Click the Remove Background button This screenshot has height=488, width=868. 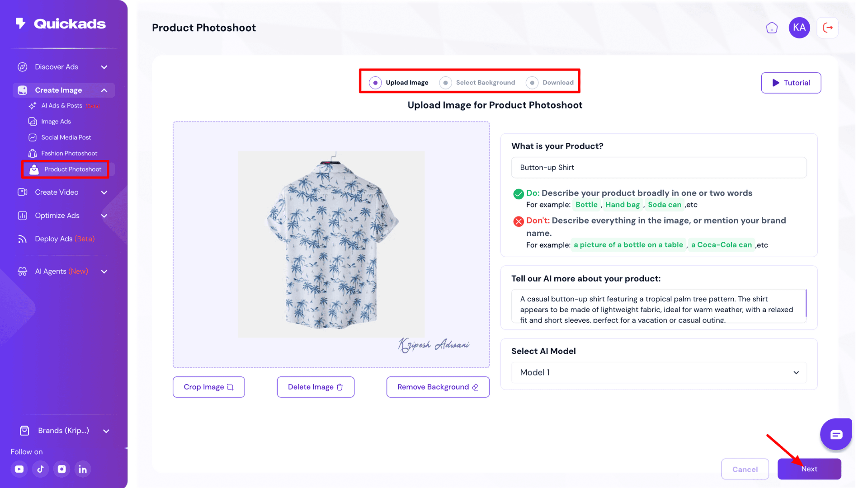438,387
